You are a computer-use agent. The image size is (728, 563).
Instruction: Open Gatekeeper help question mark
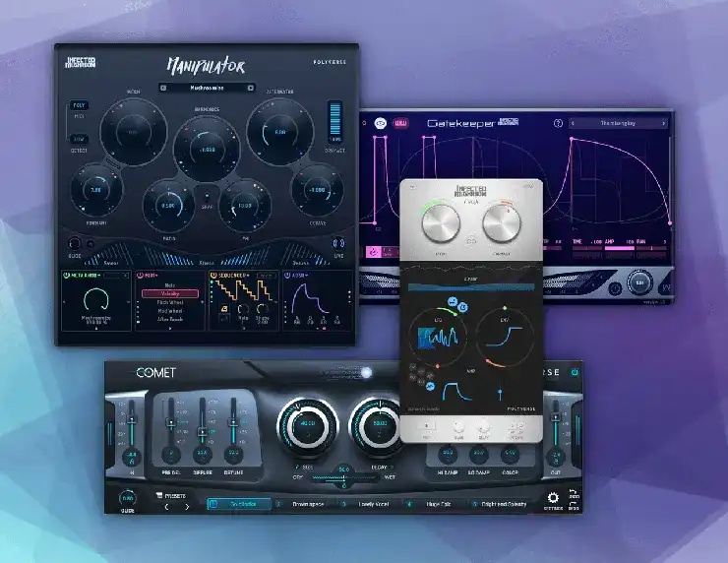click(558, 123)
